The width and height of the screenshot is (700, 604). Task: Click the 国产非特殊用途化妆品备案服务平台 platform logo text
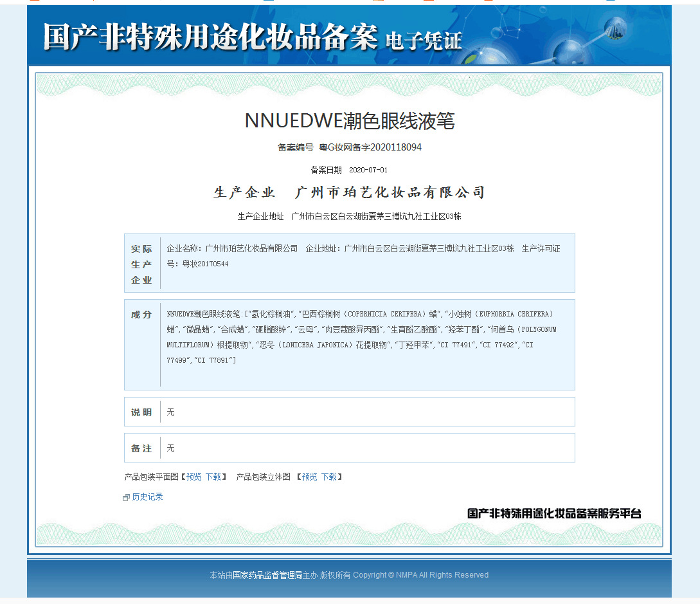pos(554,513)
